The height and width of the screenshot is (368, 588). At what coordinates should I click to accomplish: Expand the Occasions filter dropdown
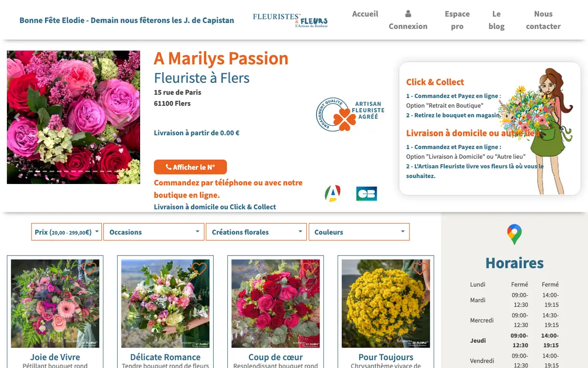pyautogui.click(x=154, y=232)
